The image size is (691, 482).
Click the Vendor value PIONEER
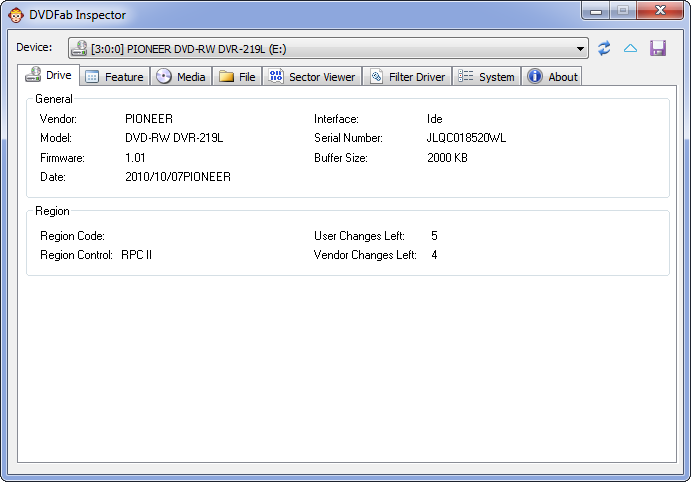[x=149, y=119]
